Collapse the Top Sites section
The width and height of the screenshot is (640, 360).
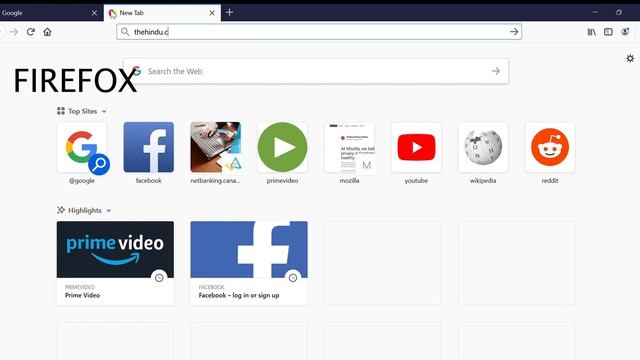[104, 111]
